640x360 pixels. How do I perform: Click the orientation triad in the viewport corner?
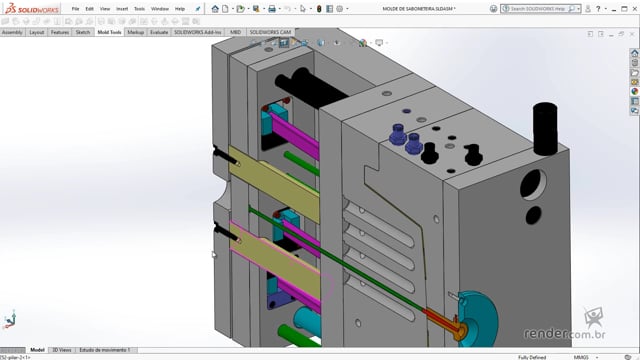(x=10, y=320)
